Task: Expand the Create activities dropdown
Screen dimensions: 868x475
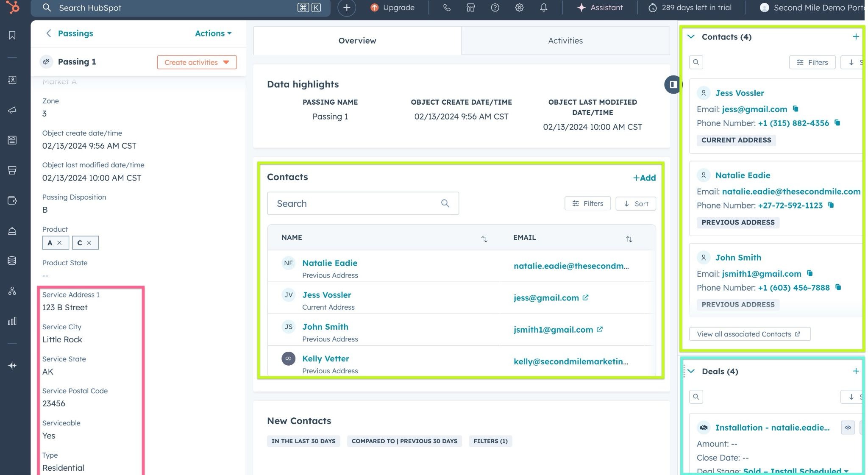Action: (x=197, y=62)
